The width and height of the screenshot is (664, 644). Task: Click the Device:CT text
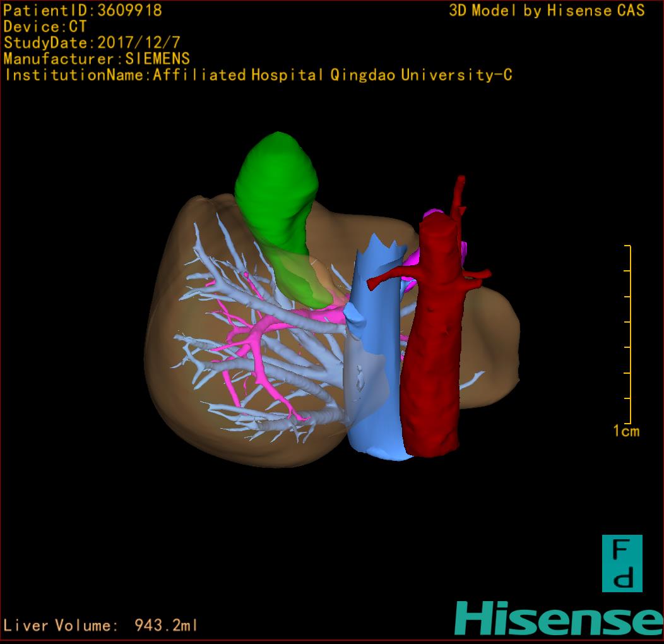point(45,27)
